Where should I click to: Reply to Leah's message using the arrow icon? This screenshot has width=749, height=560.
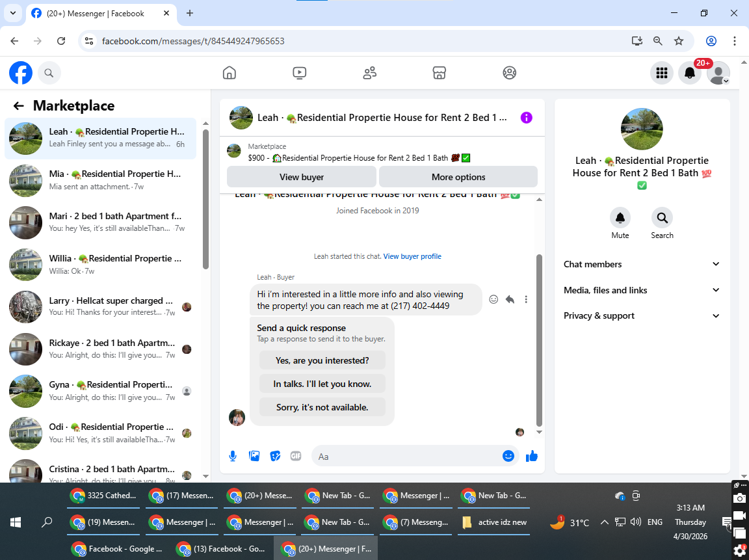click(510, 299)
